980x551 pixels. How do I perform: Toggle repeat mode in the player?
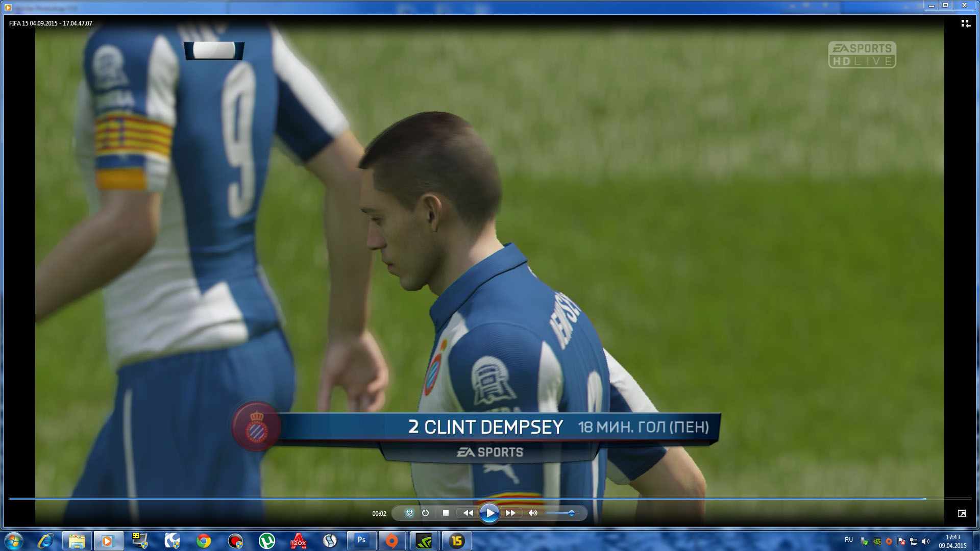(425, 513)
